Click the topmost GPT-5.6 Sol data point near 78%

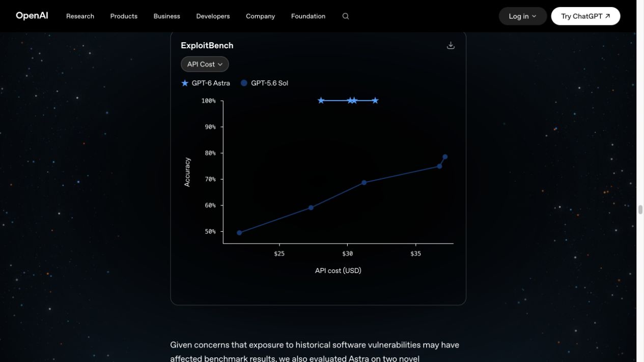pos(445,157)
